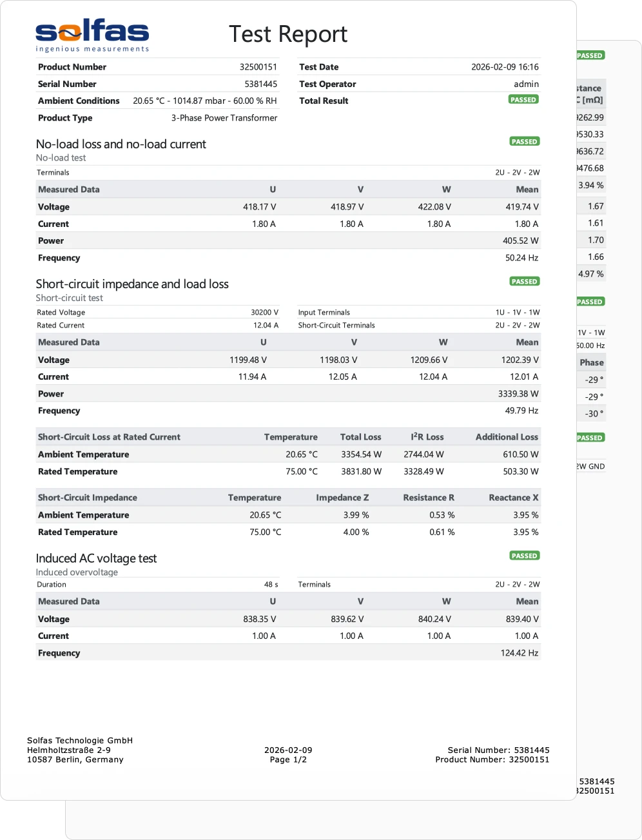The width and height of the screenshot is (642, 840).
Task: Click the Test Date value 2026-02-09 16:16
Action: click(x=505, y=67)
